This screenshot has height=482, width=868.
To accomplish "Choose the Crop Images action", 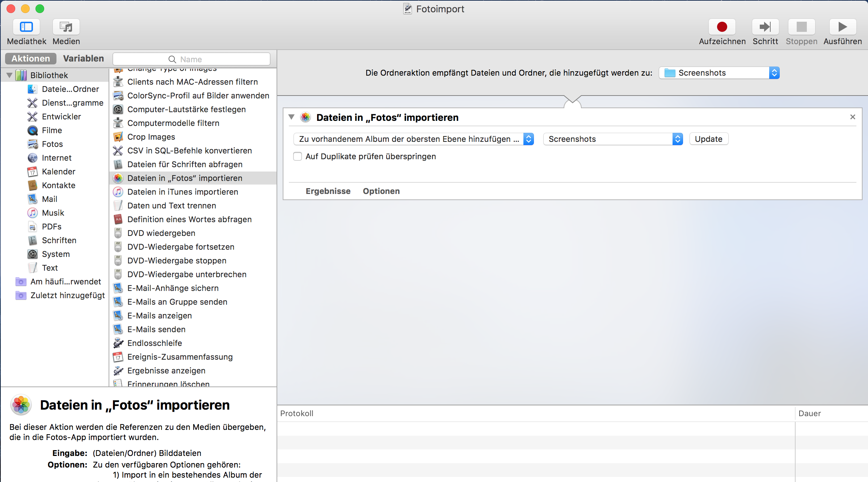I will 151,137.
